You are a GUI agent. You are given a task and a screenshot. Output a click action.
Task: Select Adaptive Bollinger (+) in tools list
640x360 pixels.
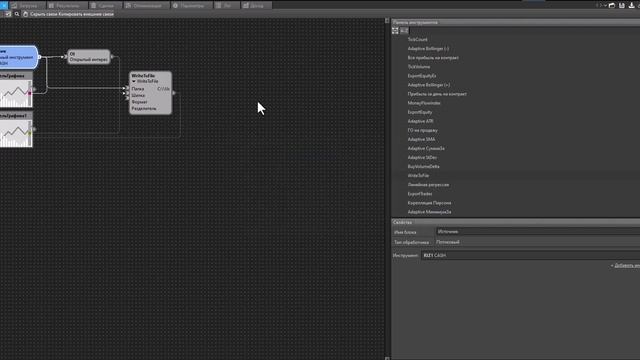(429, 85)
